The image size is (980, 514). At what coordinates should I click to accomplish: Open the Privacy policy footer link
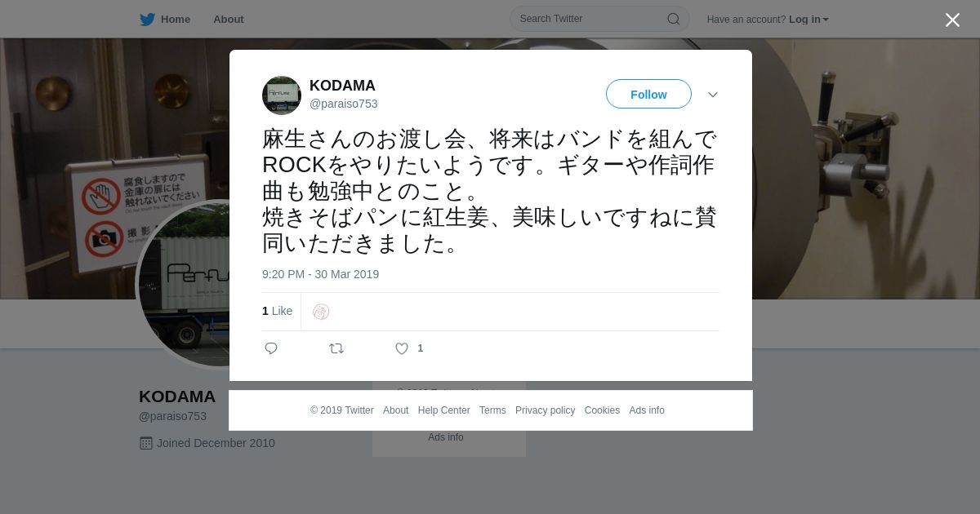pyautogui.click(x=545, y=410)
